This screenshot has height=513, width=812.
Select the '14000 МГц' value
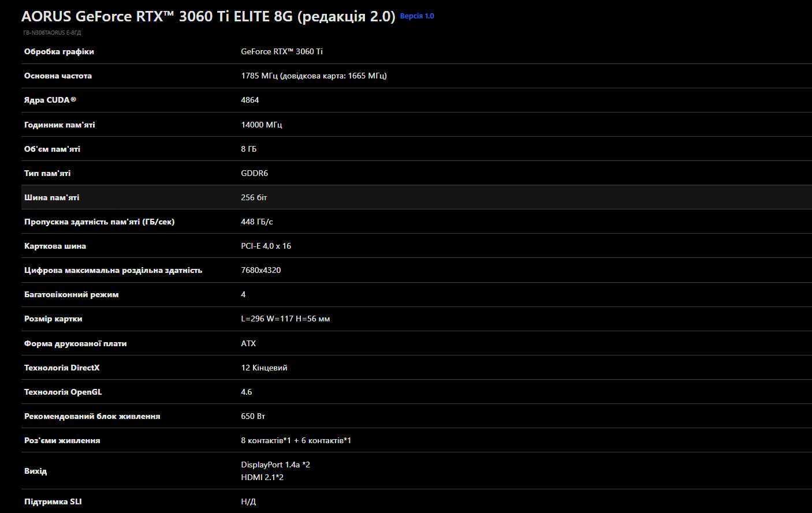pyautogui.click(x=262, y=125)
